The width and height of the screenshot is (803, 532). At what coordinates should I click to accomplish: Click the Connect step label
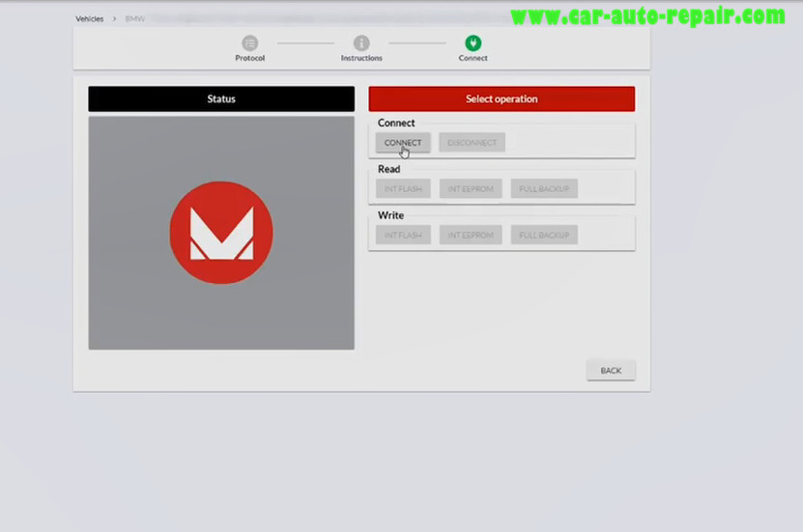coord(473,58)
